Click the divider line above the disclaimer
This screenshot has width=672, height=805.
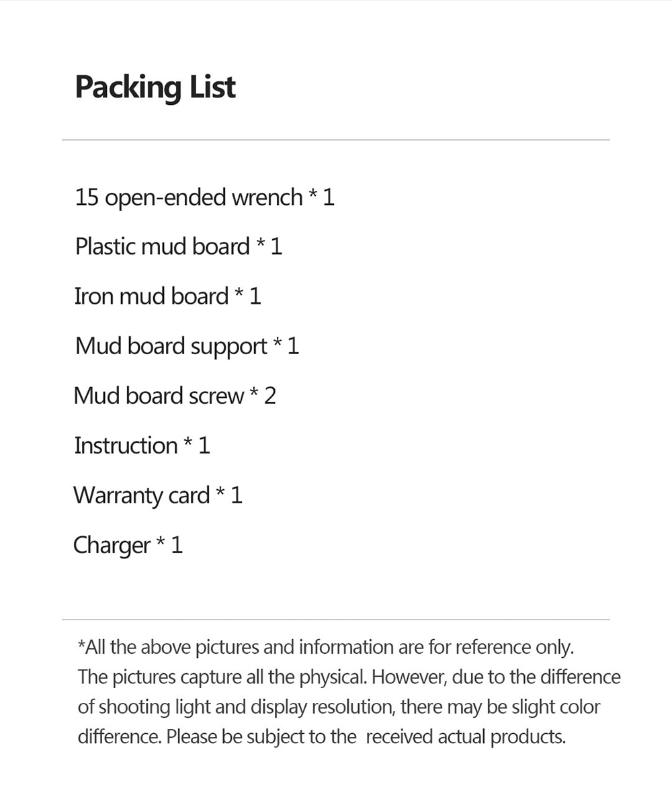tap(336, 620)
